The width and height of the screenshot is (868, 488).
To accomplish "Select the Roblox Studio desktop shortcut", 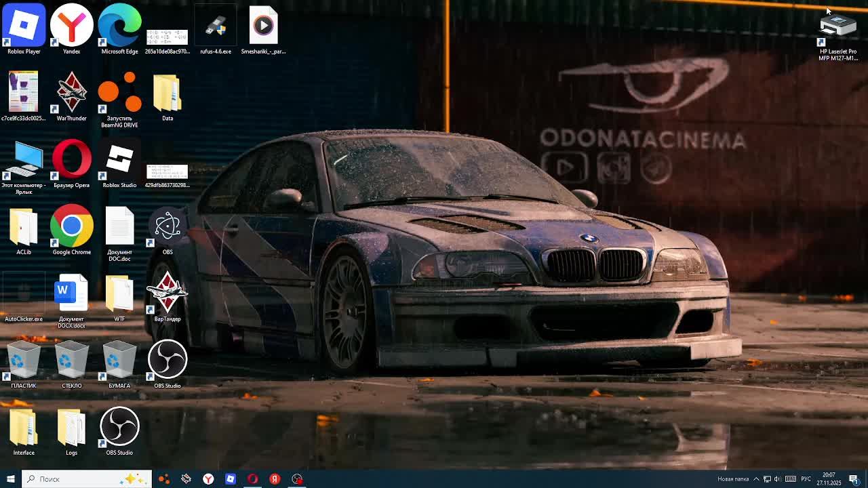I will 119,163.
